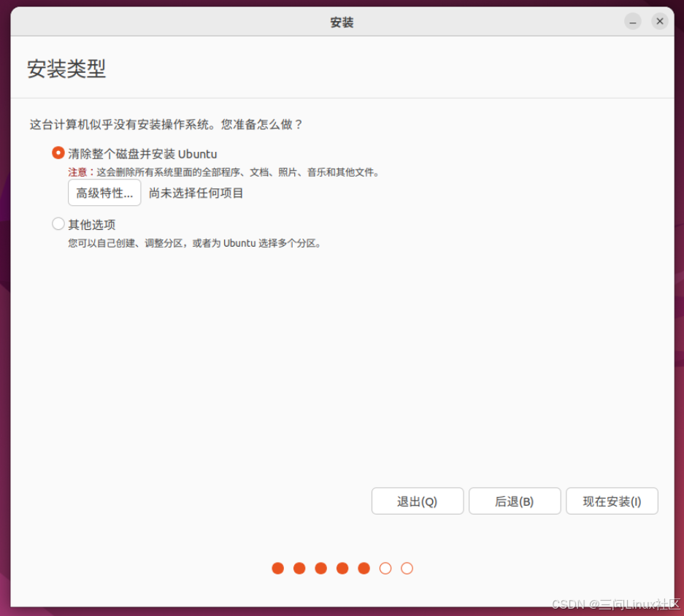684x616 pixels.
Task: Go back with "后退(B)" button
Action: click(x=515, y=501)
